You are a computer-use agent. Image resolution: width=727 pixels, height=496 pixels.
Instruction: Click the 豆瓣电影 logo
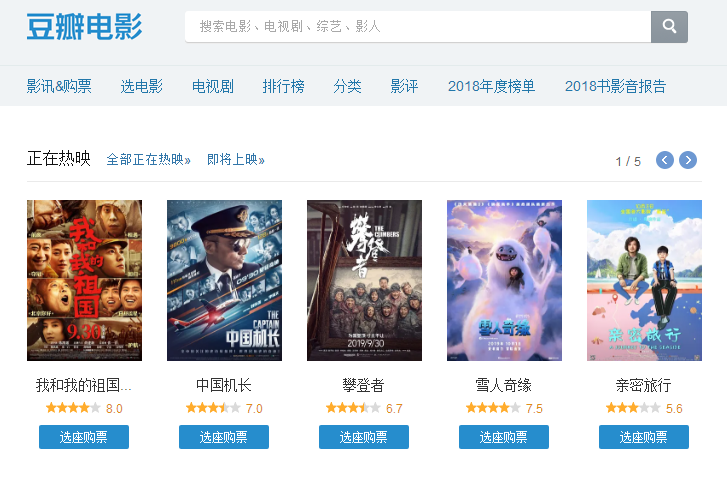tap(84, 26)
